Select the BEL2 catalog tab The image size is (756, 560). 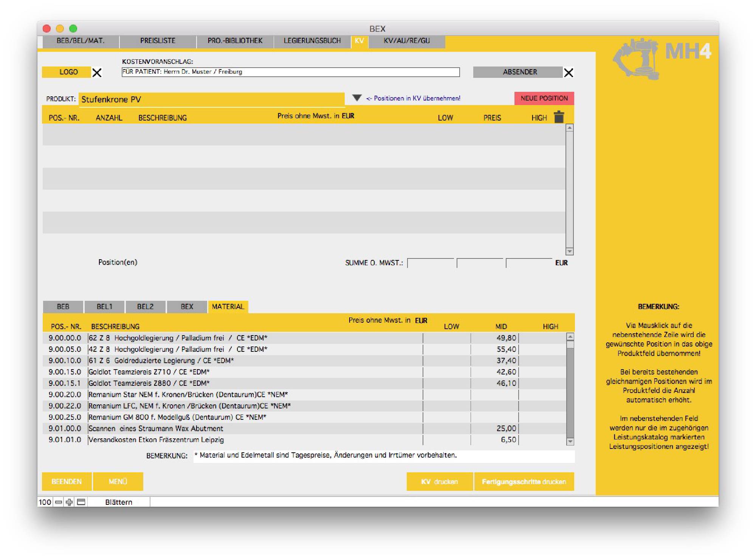pyautogui.click(x=145, y=306)
